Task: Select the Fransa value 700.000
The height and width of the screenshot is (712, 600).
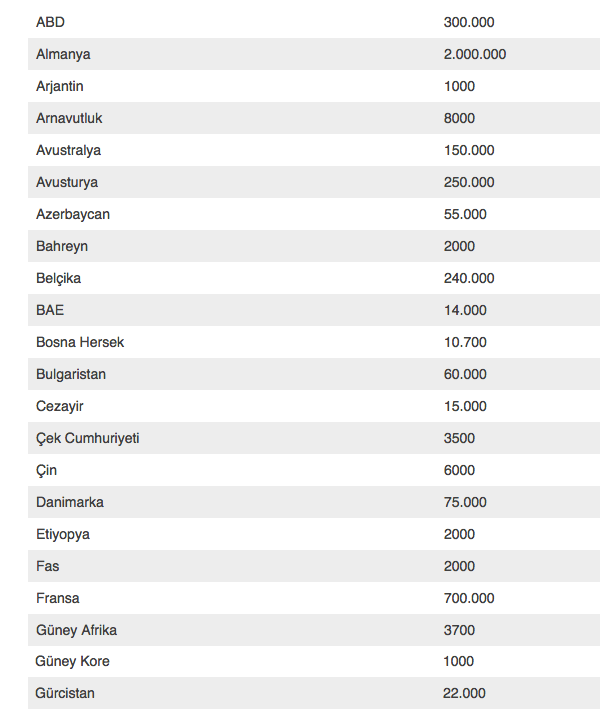Action: click(x=468, y=598)
